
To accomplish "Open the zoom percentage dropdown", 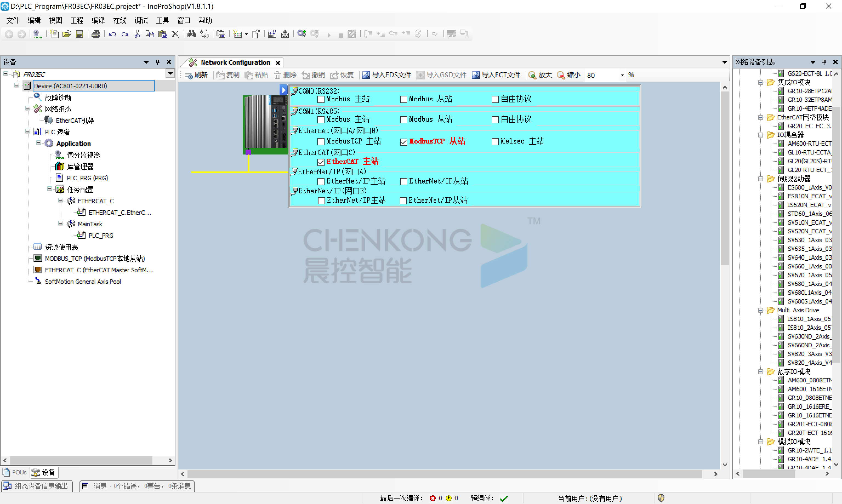I will [x=622, y=75].
